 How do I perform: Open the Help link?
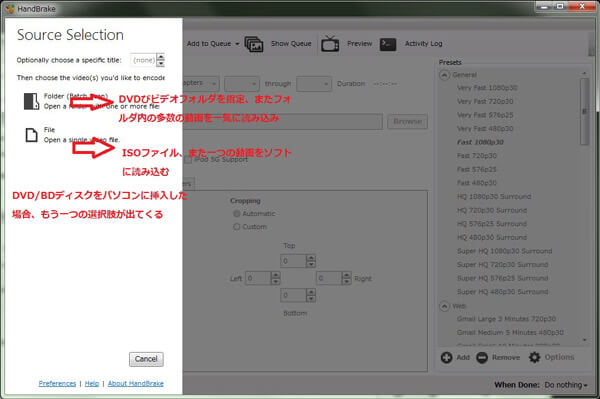tap(92, 384)
